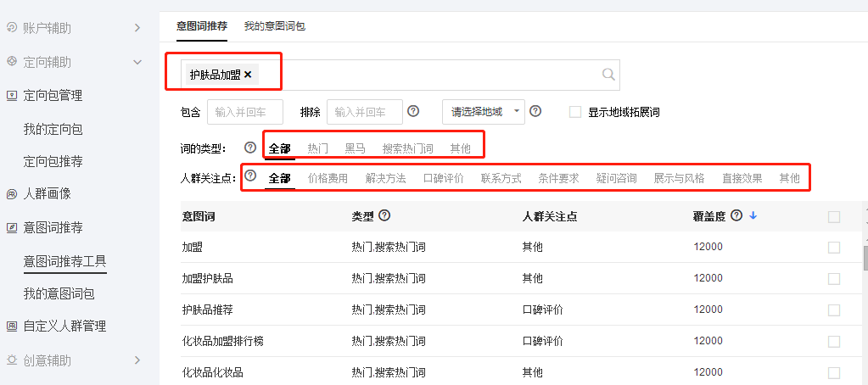Open the 请选择地域 dropdown
Image resolution: width=868 pixels, height=385 pixels.
(x=484, y=112)
